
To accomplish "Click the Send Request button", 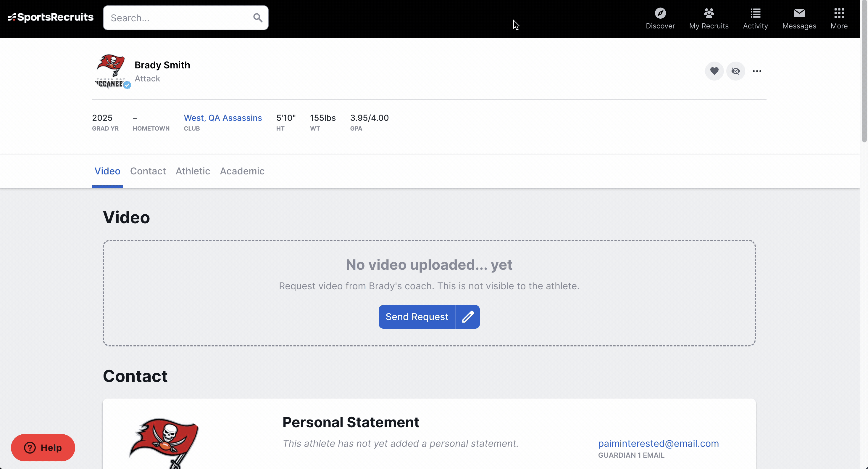I will [x=417, y=317].
